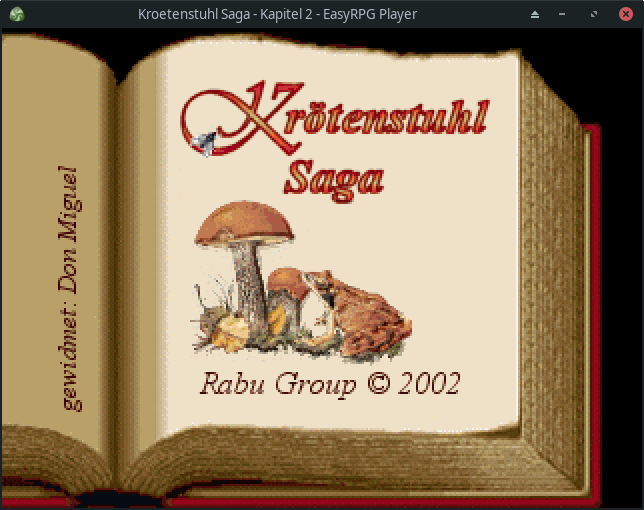Close the Kroetenstuhl Saga game window

[623, 14]
